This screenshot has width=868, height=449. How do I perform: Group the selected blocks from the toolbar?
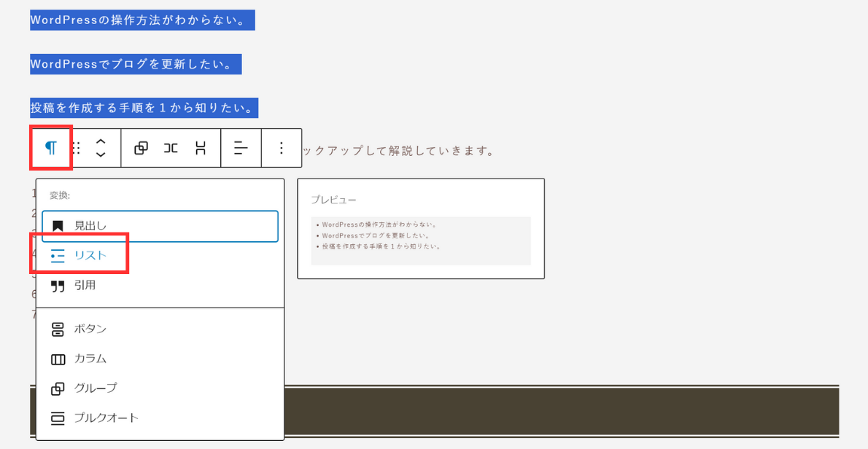[x=141, y=148]
